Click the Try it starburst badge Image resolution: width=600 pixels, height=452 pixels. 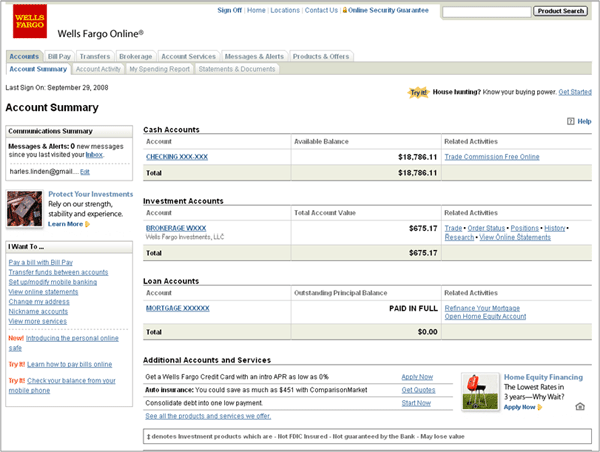pyautogui.click(x=418, y=92)
